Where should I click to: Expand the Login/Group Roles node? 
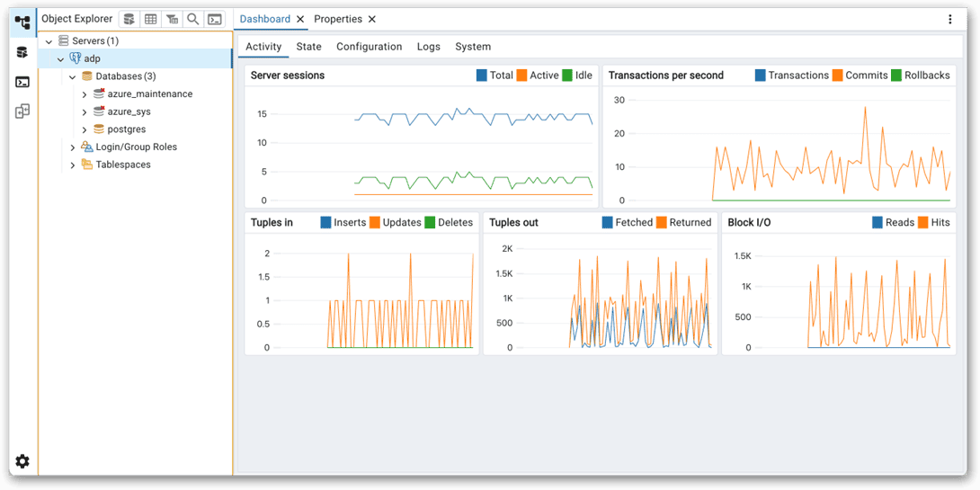click(x=73, y=147)
